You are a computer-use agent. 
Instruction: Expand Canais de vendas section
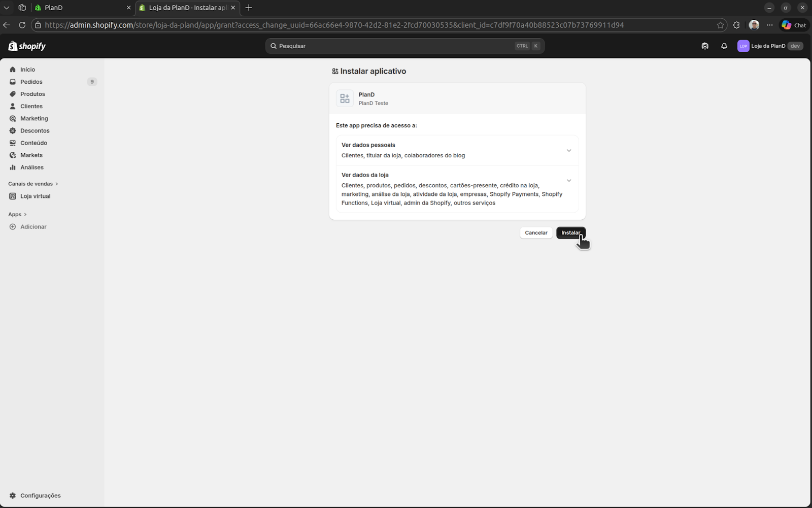pyautogui.click(x=33, y=184)
